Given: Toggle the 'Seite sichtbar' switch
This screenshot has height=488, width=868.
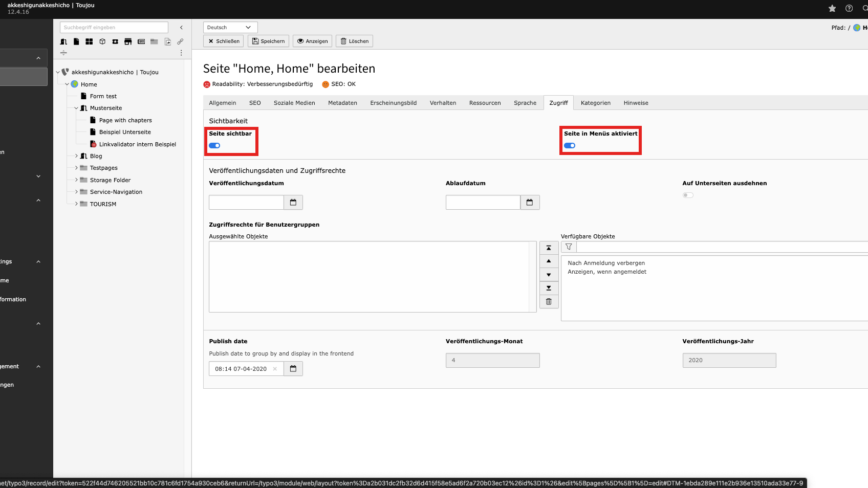Looking at the screenshot, I should tap(214, 146).
